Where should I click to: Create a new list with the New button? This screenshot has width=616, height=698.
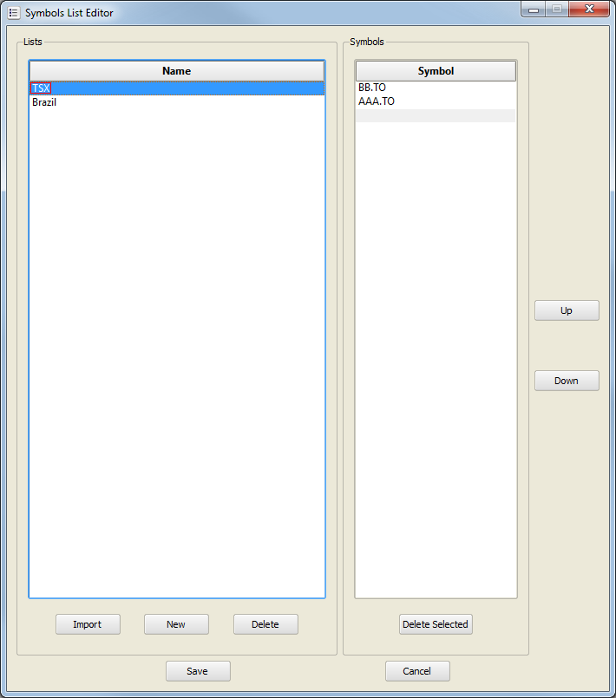pyautogui.click(x=176, y=624)
